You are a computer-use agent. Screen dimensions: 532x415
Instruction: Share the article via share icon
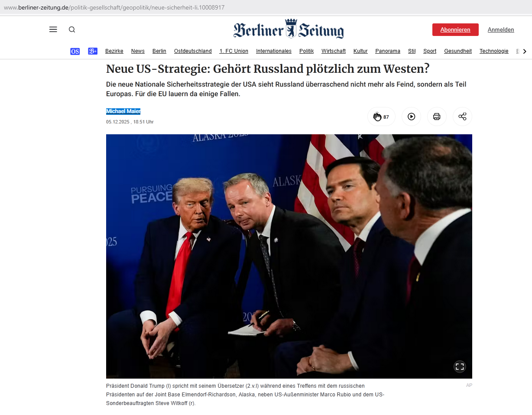click(462, 117)
